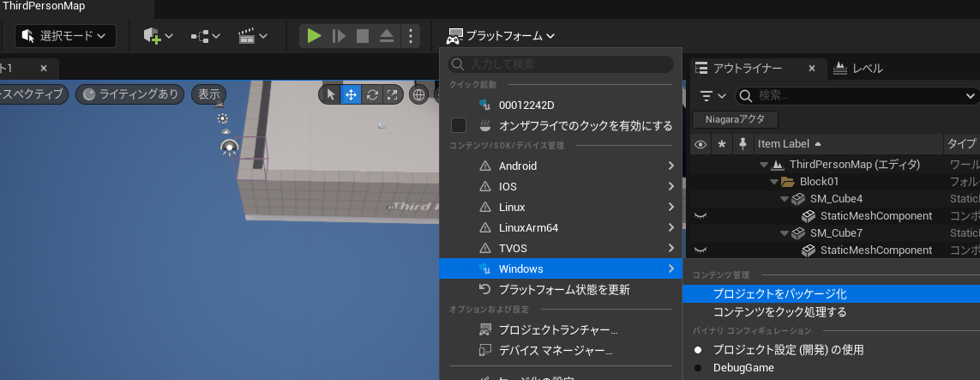Focus the platform menu 入力して検索 field

(x=561, y=64)
